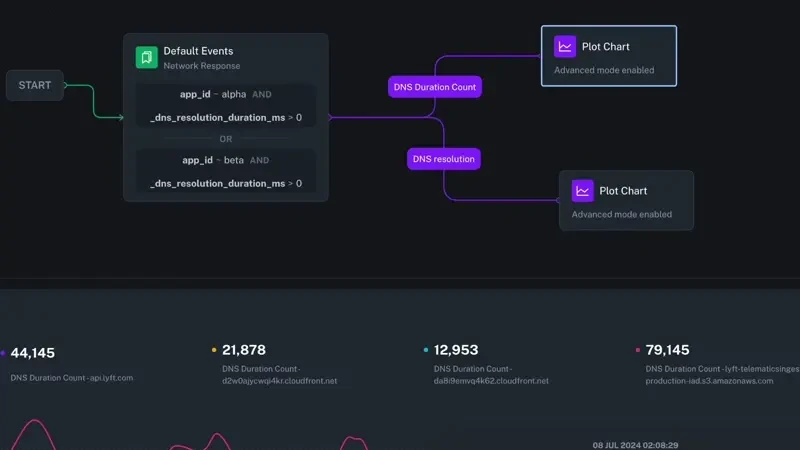The height and width of the screenshot is (450, 800).
Task: Select the DNS Duration Count connection label
Action: tap(435, 87)
